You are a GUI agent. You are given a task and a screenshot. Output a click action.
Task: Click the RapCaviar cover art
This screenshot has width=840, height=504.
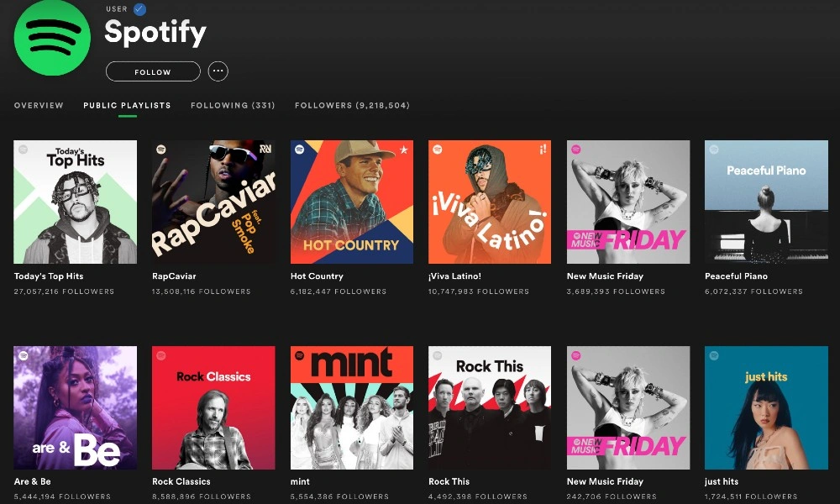[x=213, y=202]
